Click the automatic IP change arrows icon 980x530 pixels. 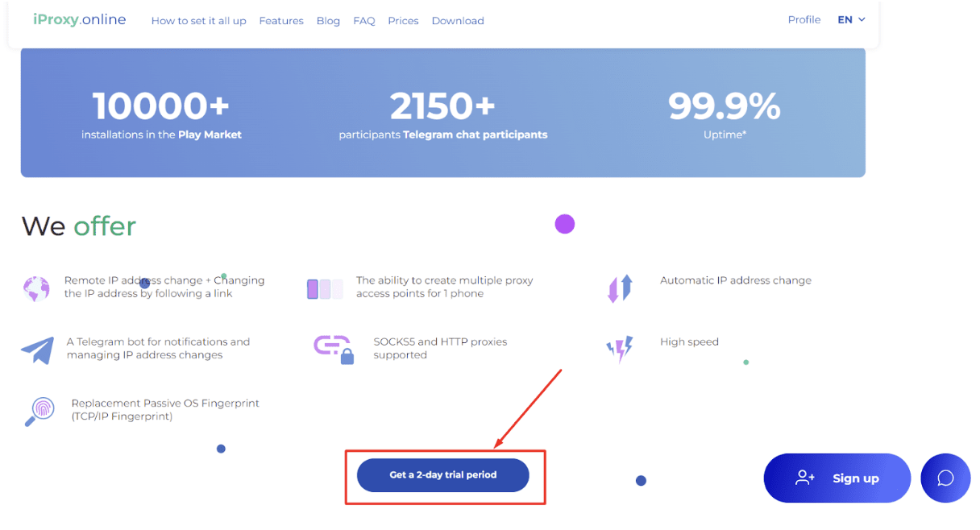(x=620, y=288)
